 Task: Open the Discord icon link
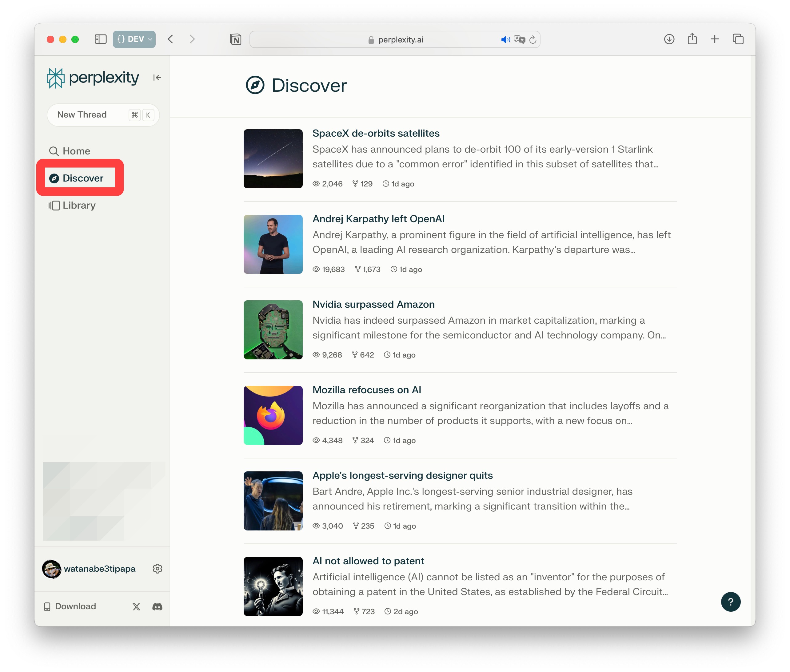157,606
